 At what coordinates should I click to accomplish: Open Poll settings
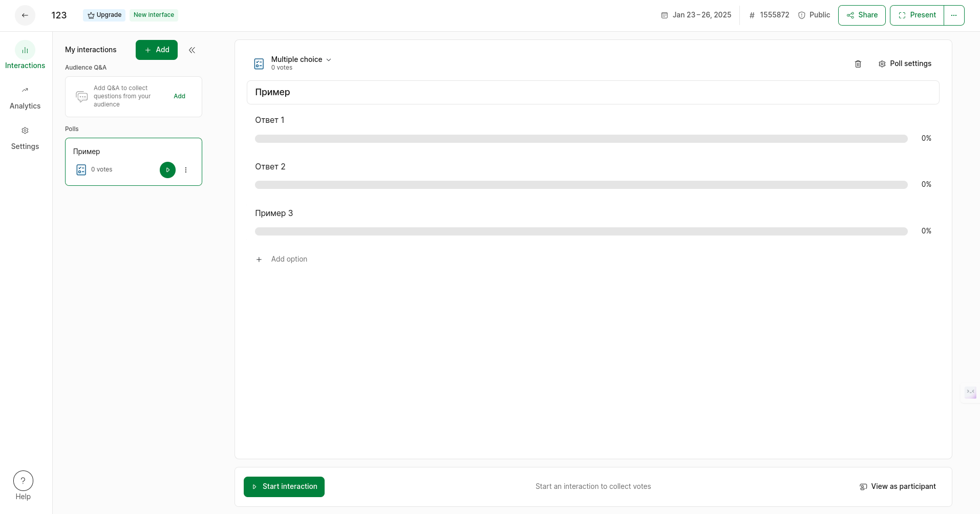905,64
